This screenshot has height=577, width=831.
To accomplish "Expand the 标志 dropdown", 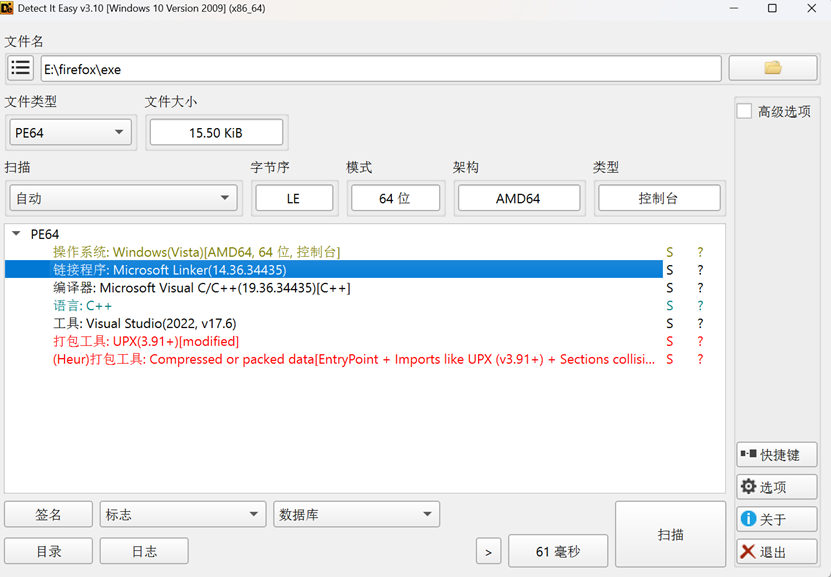I will pos(183,514).
